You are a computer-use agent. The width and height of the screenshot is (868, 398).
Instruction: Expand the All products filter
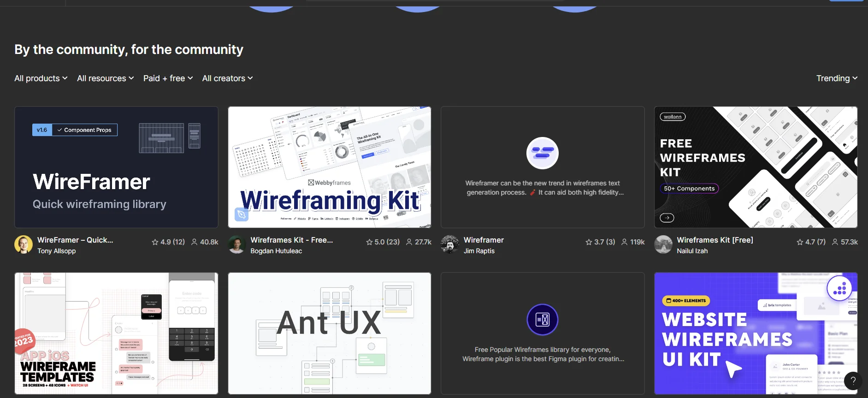41,78
